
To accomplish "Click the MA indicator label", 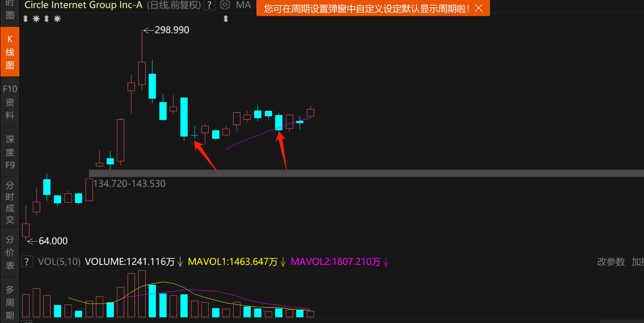I will pos(243,5).
